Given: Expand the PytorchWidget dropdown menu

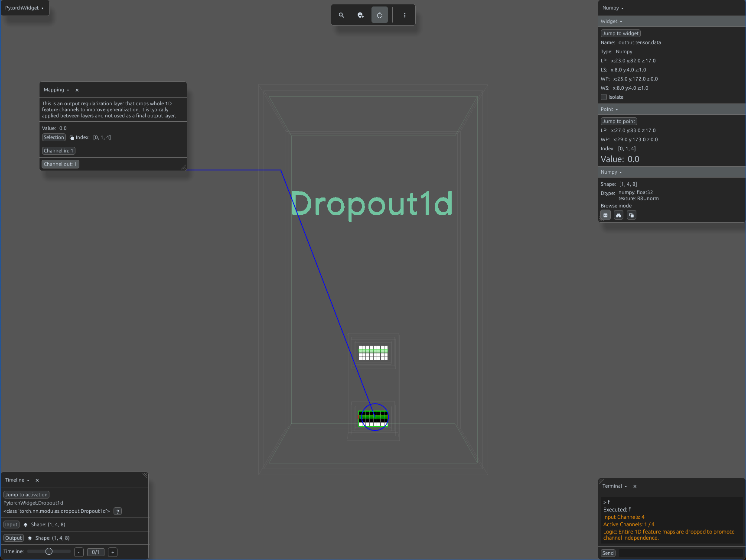Looking at the screenshot, I should click(x=25, y=8).
